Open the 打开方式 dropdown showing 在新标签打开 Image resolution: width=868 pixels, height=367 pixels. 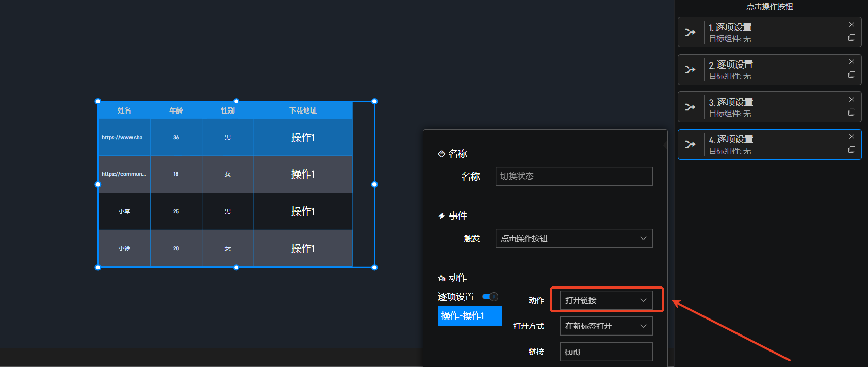pos(606,326)
